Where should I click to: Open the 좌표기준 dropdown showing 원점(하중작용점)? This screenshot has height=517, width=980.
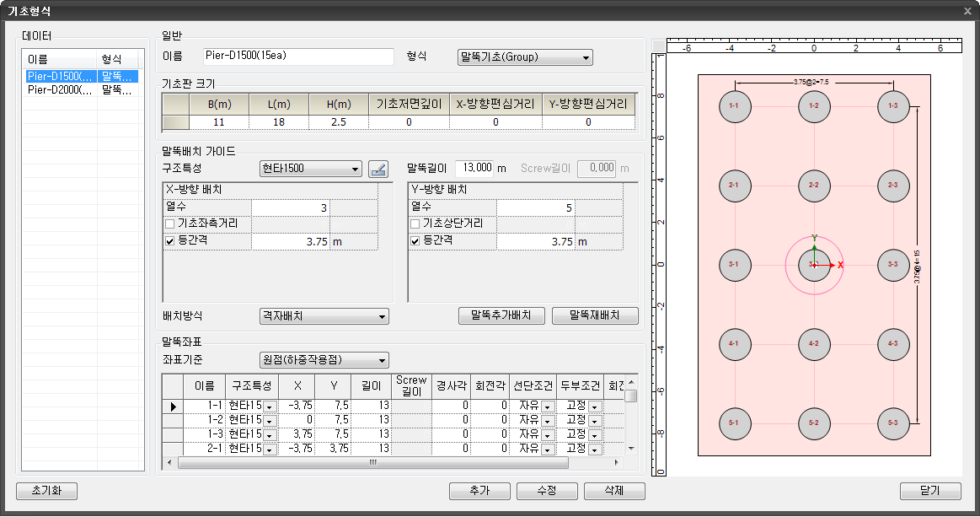tap(324, 360)
